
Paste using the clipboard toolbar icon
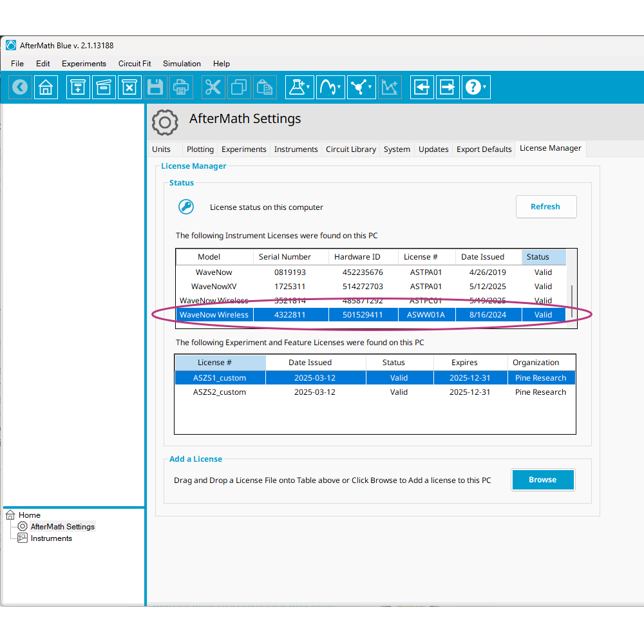(x=265, y=87)
